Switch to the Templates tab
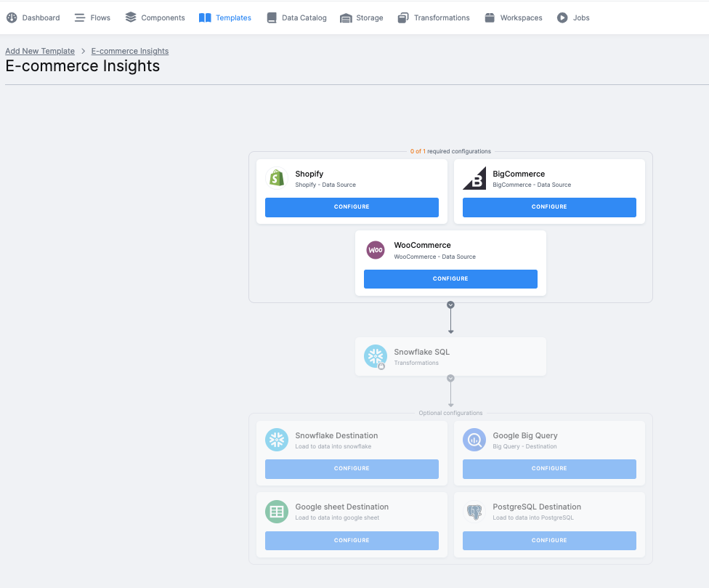The width and height of the screenshot is (709, 588). click(x=224, y=17)
